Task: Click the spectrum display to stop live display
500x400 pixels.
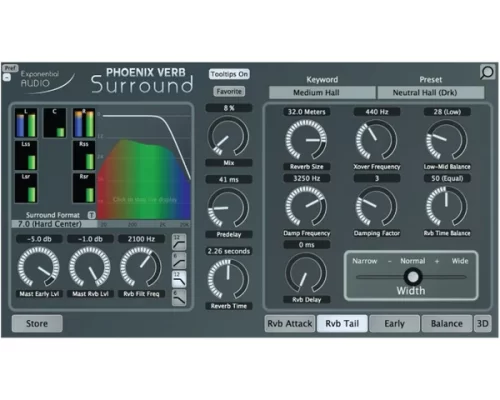Action: pyautogui.click(x=144, y=167)
